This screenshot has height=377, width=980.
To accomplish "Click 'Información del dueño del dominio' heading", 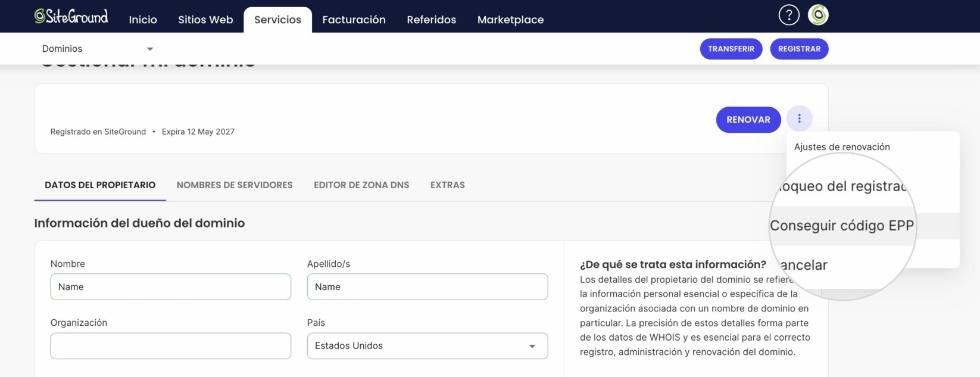I will [139, 223].
